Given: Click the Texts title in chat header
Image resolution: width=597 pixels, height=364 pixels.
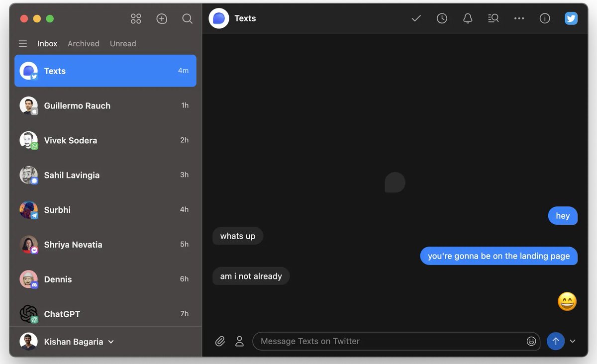Looking at the screenshot, I should click(245, 18).
